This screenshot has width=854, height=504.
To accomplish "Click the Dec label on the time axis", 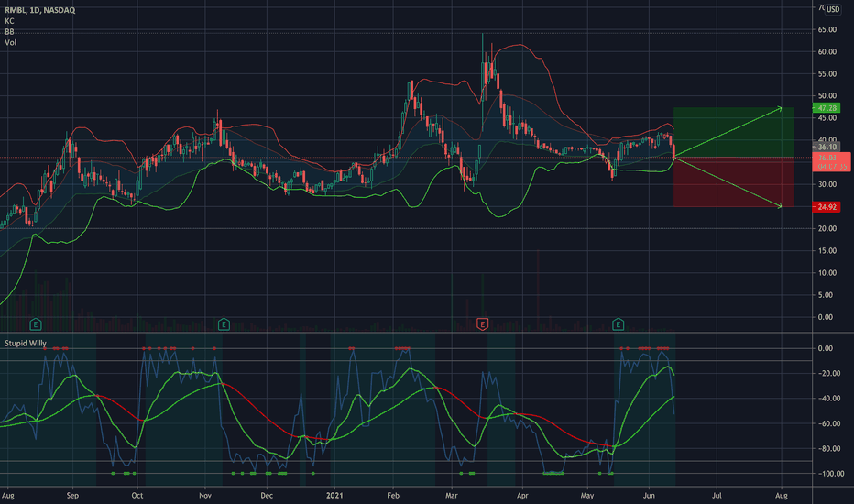I will [x=267, y=495].
